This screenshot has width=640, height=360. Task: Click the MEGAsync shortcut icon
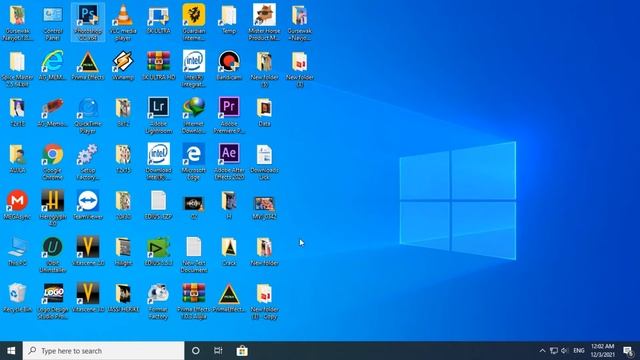pos(17,205)
